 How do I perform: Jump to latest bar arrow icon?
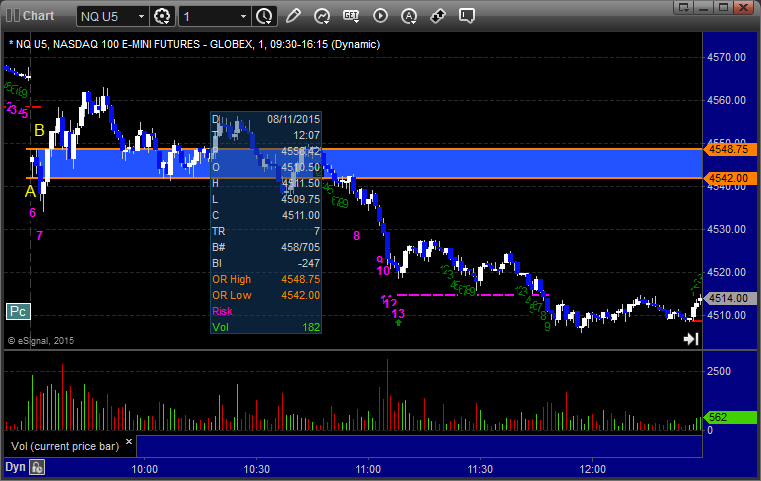pyautogui.click(x=691, y=339)
